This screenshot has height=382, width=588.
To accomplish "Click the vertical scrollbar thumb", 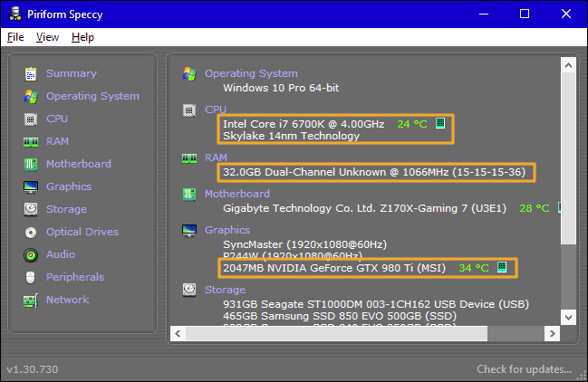I will 568,158.
